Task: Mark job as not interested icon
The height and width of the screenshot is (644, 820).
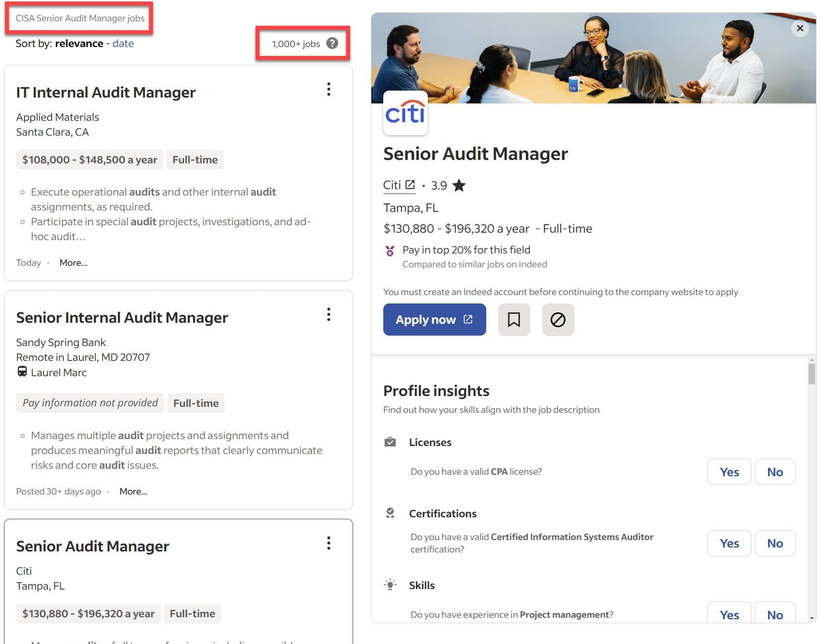Action: [x=558, y=320]
